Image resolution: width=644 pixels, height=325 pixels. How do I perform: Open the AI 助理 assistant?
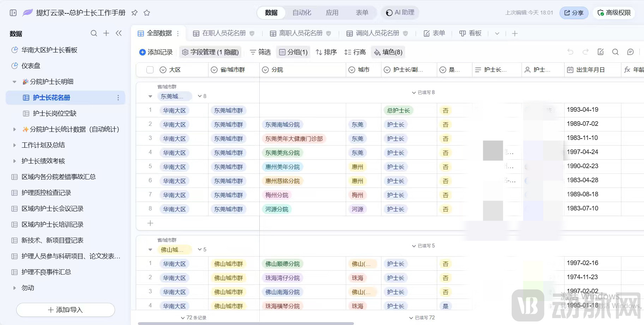point(399,12)
